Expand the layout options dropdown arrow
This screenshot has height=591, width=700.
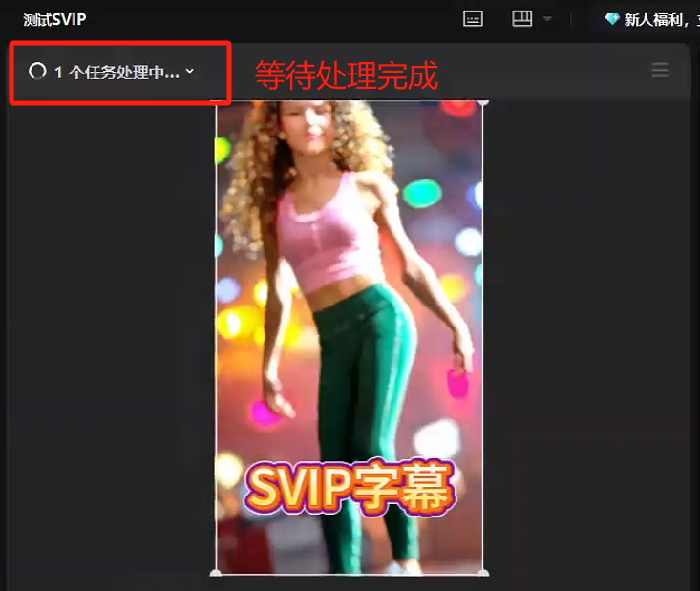pyautogui.click(x=547, y=19)
